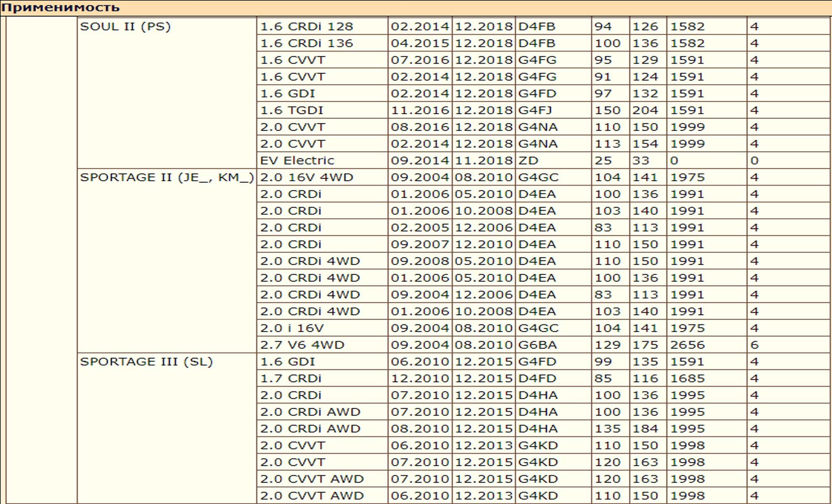Click the 04.2015 start date cell
This screenshot has width=832, height=504.
click(420, 43)
